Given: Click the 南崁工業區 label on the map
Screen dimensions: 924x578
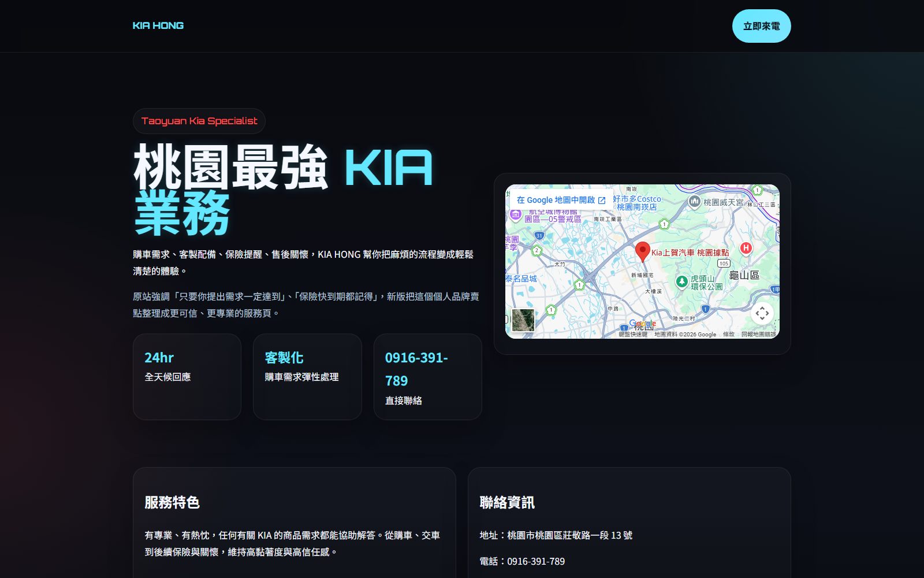Looking at the screenshot, I should (608, 219).
